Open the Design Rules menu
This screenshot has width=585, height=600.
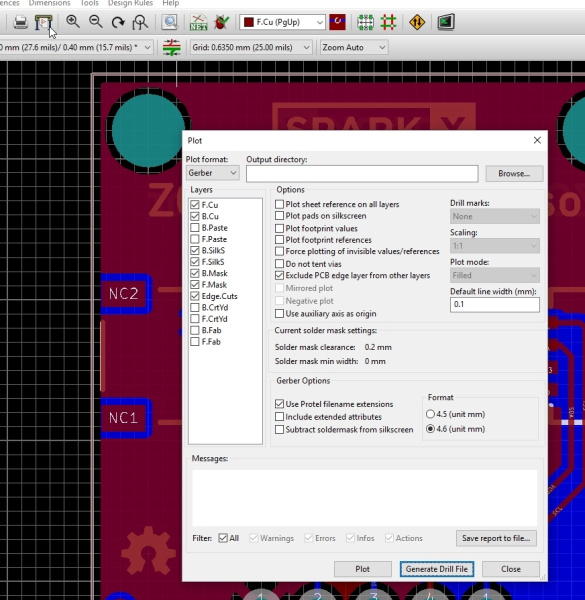[130, 3]
